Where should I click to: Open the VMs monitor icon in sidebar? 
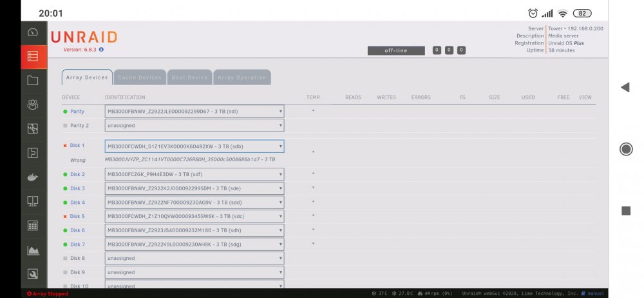33,201
